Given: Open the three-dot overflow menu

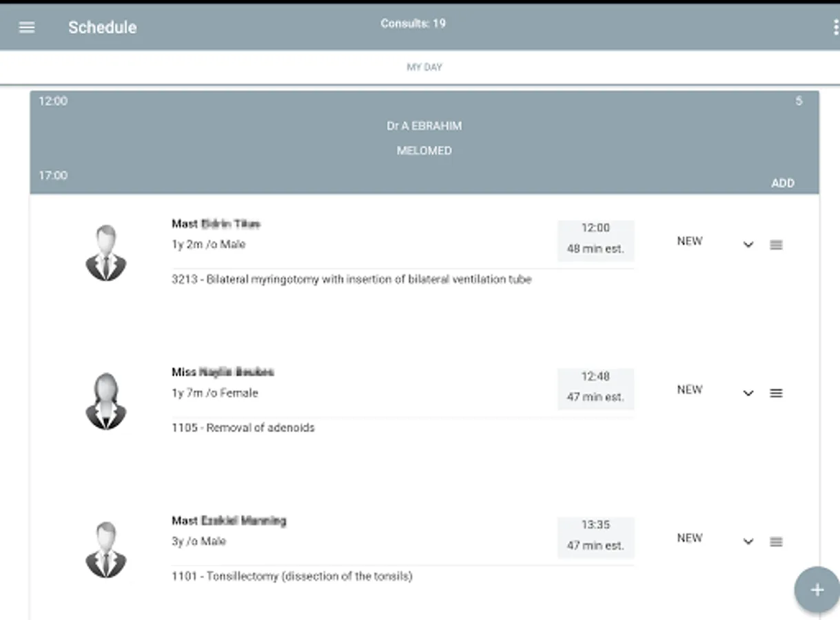Looking at the screenshot, I should click(835, 28).
